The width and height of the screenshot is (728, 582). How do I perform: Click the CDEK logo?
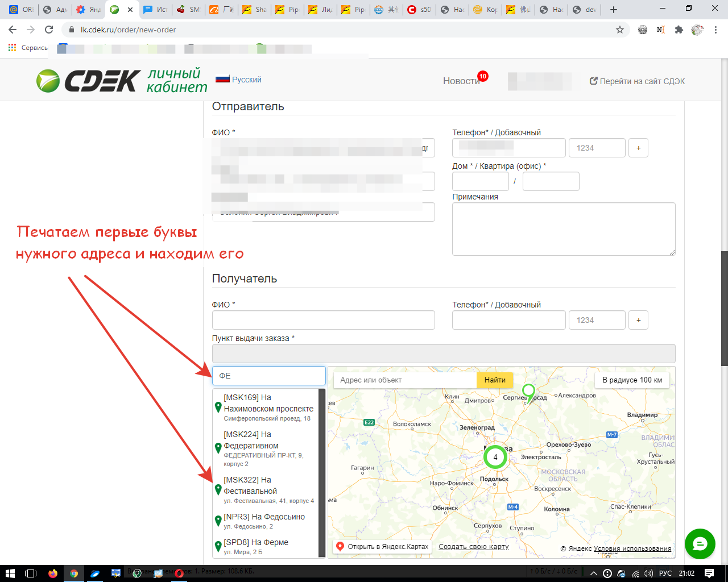(88, 81)
